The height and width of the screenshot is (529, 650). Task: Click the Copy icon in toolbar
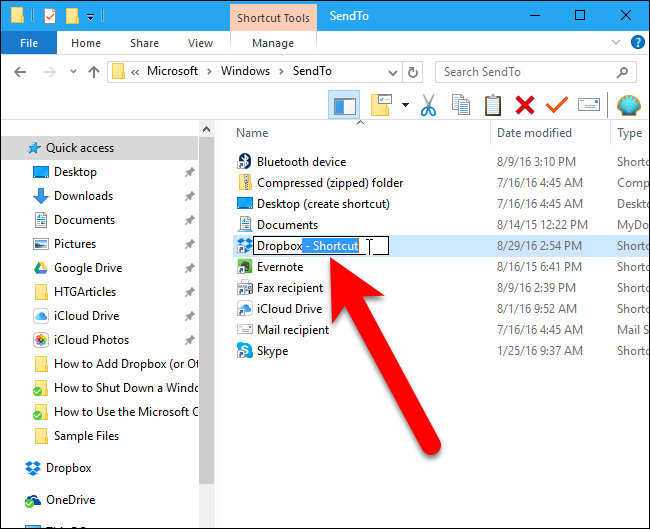pyautogui.click(x=461, y=105)
